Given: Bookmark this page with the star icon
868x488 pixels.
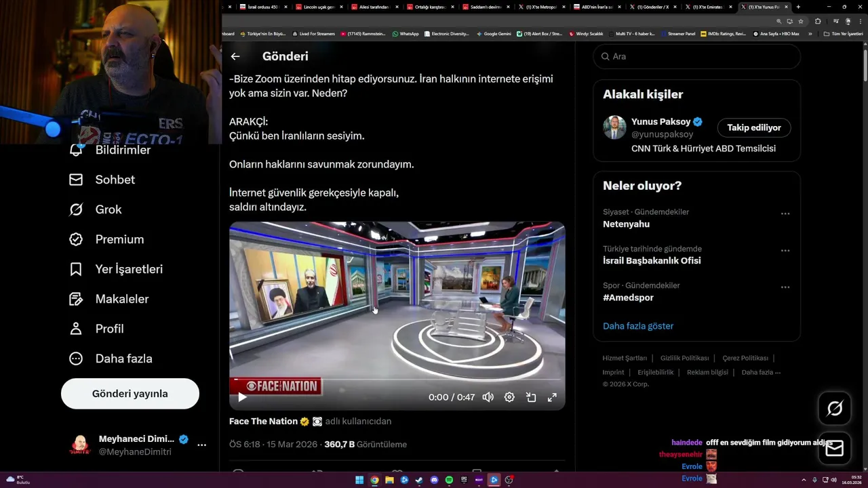Looking at the screenshot, I should pos(801,21).
